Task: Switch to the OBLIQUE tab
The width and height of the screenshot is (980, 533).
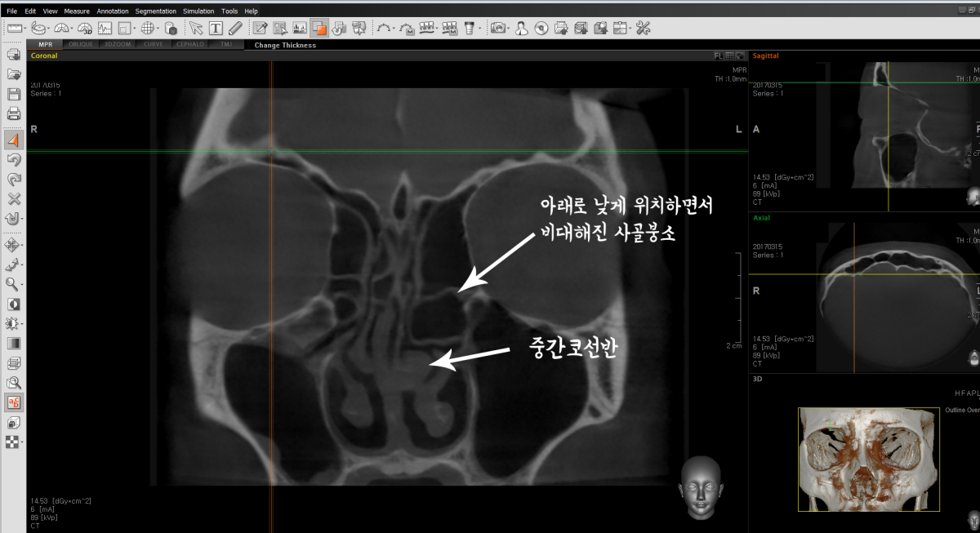Action: pyautogui.click(x=80, y=45)
